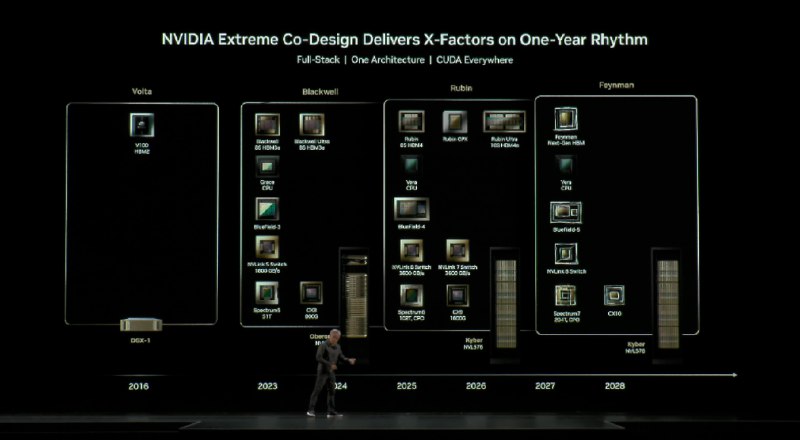Screen dimensions: 800x440
Task: Click the "Volta" heading text
Action: 142,92
